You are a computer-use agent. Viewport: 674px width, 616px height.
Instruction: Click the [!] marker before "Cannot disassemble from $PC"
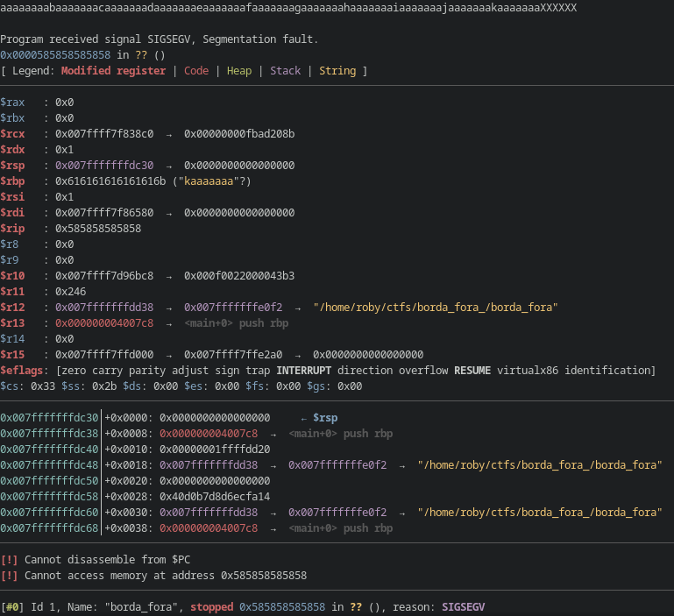pos(10,560)
